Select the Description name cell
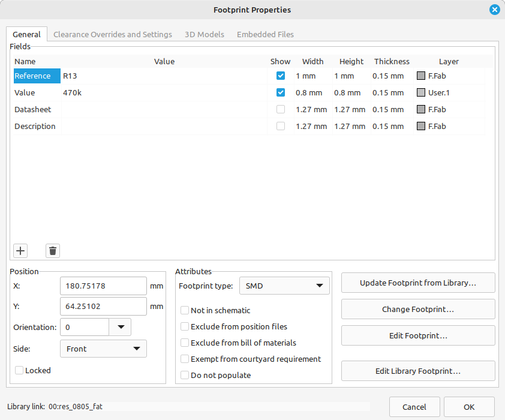 (x=37, y=126)
